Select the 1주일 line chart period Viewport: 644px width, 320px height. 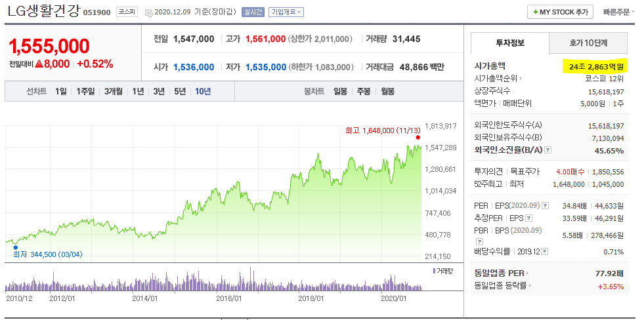(85, 92)
